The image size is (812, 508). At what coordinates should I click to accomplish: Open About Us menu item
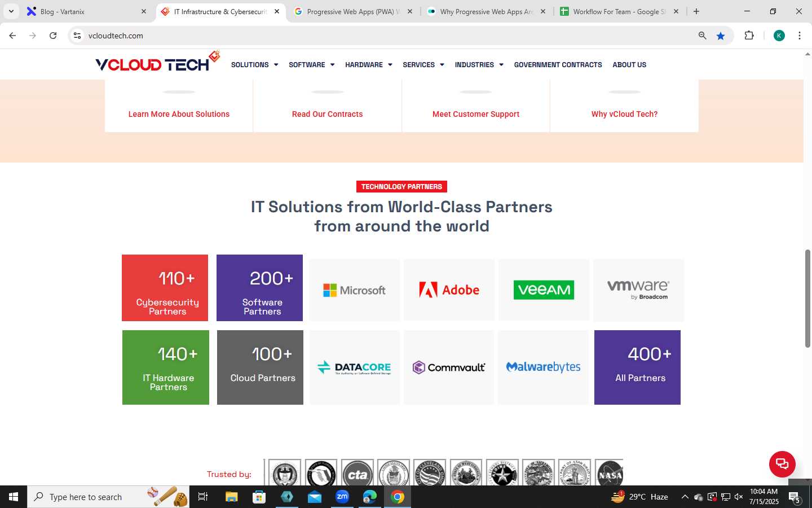pyautogui.click(x=629, y=65)
